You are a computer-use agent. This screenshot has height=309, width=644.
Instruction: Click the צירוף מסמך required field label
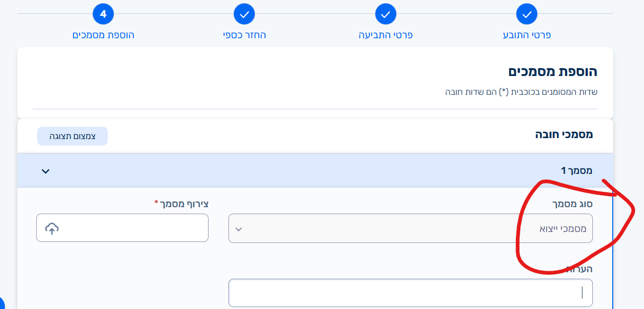181,203
